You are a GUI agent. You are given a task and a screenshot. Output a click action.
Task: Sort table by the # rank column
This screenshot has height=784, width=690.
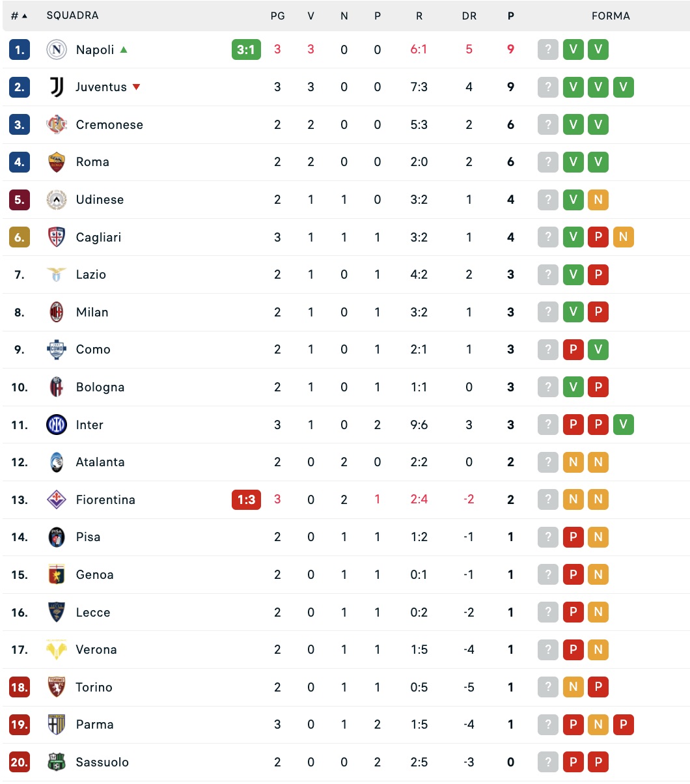point(19,16)
